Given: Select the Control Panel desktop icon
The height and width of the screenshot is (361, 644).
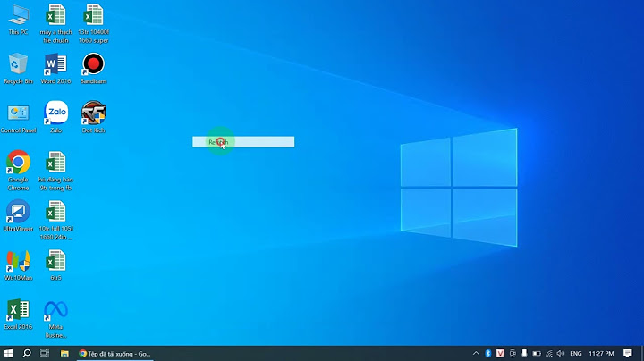Looking at the screenshot, I should pos(18,118).
